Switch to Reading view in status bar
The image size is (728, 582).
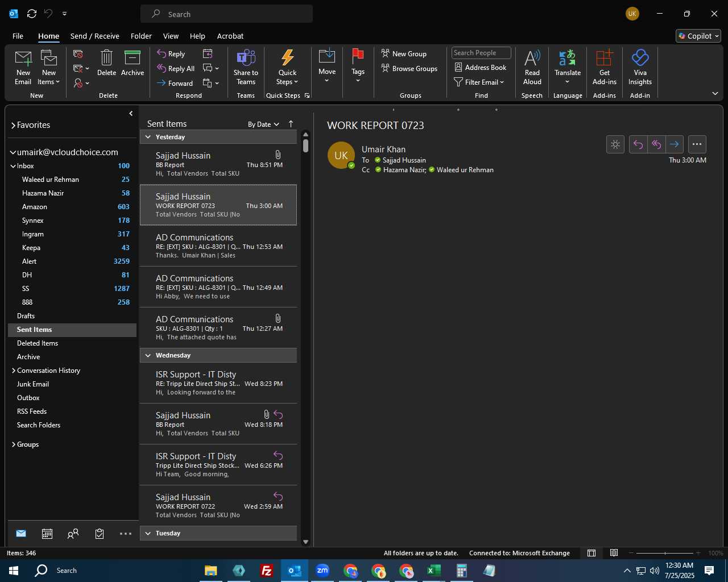(614, 553)
